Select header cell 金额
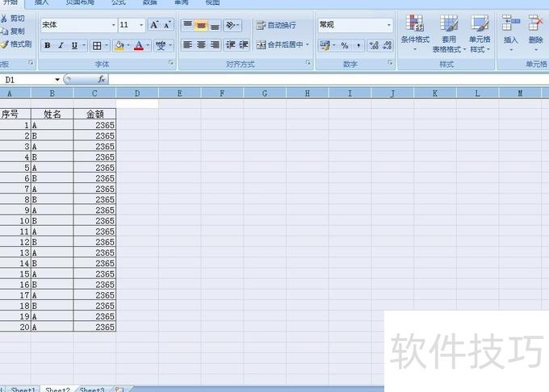This screenshot has width=549, height=392. pyautogui.click(x=94, y=114)
